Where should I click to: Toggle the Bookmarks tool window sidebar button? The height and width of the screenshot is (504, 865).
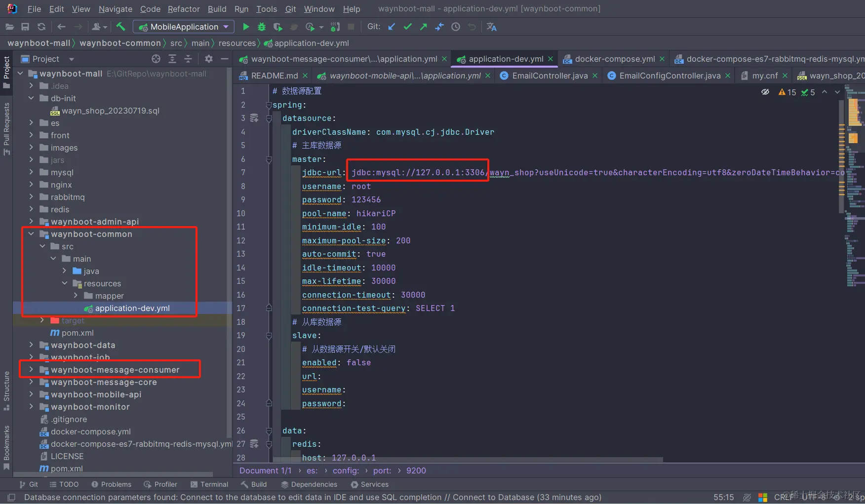[6, 447]
